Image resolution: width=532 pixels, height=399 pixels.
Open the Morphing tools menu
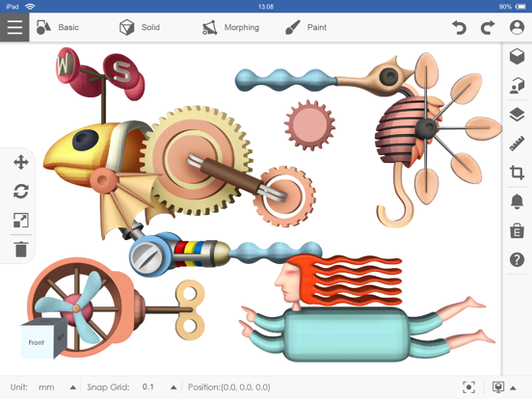point(230,27)
